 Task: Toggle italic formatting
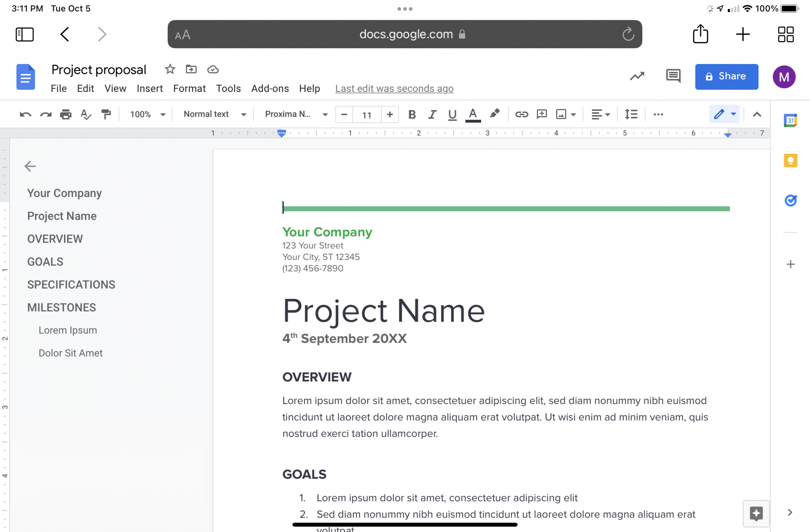coord(432,114)
